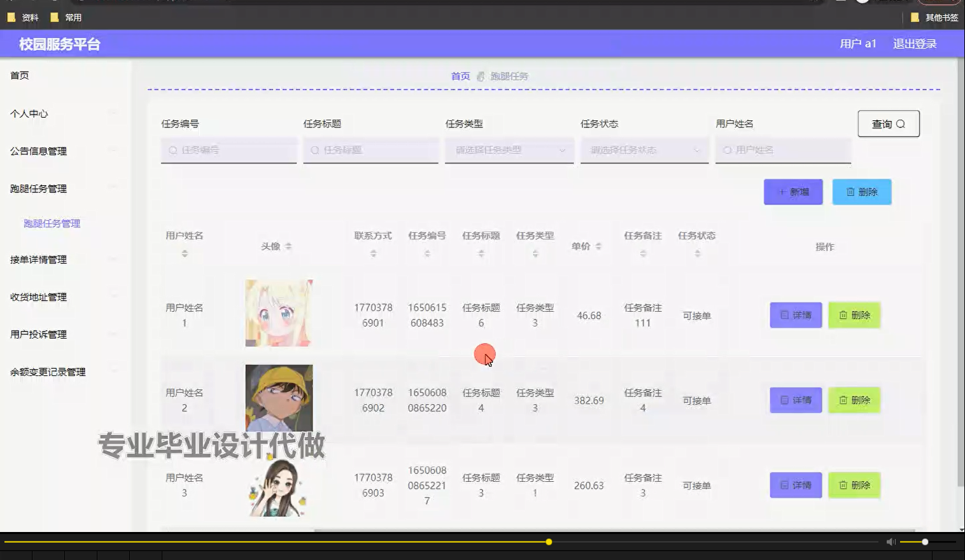Sort the 任务状态 column arrows

pos(698,253)
